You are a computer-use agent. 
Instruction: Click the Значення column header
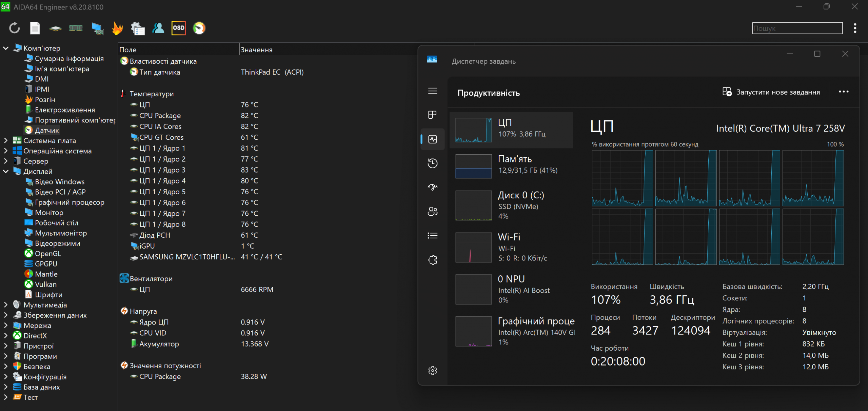coord(256,50)
